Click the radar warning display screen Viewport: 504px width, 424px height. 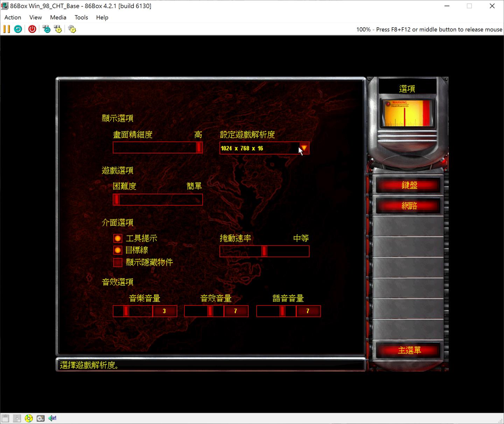[407, 113]
